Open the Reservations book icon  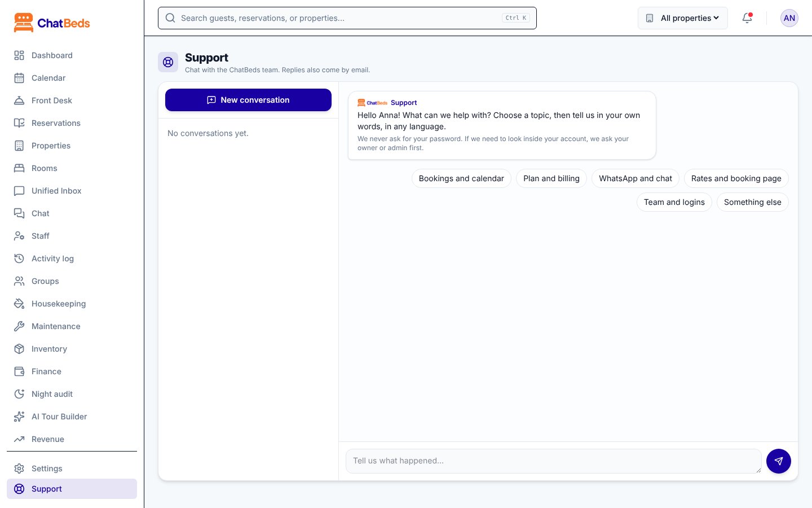pyautogui.click(x=19, y=123)
